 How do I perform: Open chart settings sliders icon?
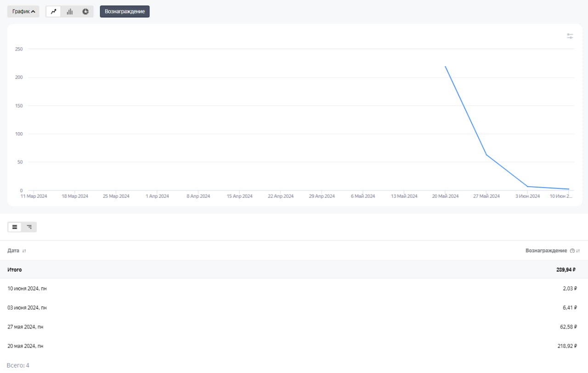pos(570,36)
